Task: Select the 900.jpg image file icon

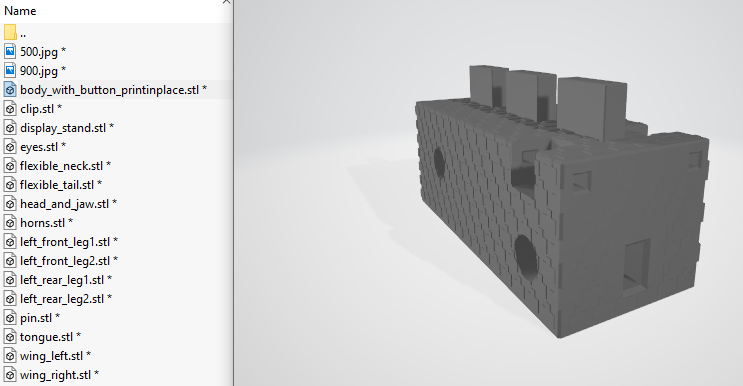Action: coord(10,70)
